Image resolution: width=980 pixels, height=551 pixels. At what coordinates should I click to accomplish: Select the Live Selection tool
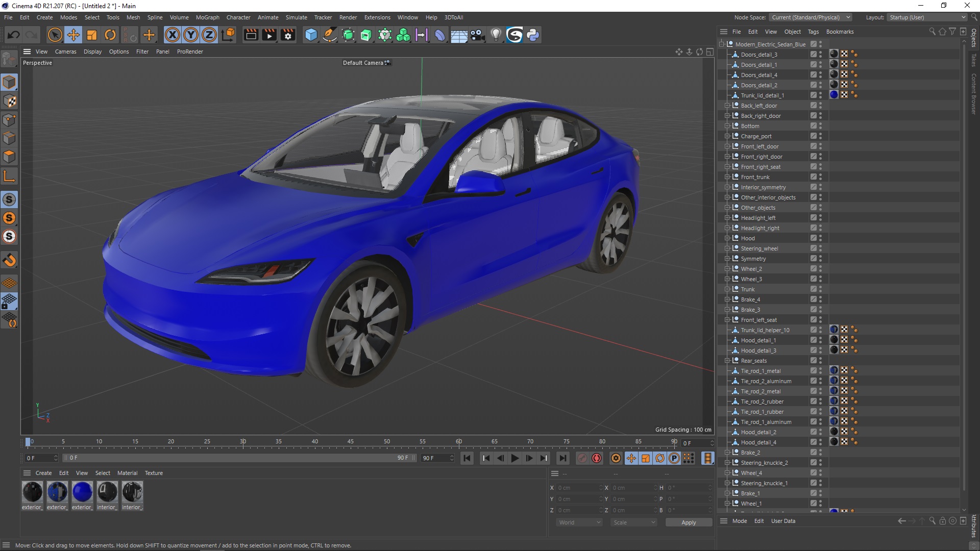[55, 35]
